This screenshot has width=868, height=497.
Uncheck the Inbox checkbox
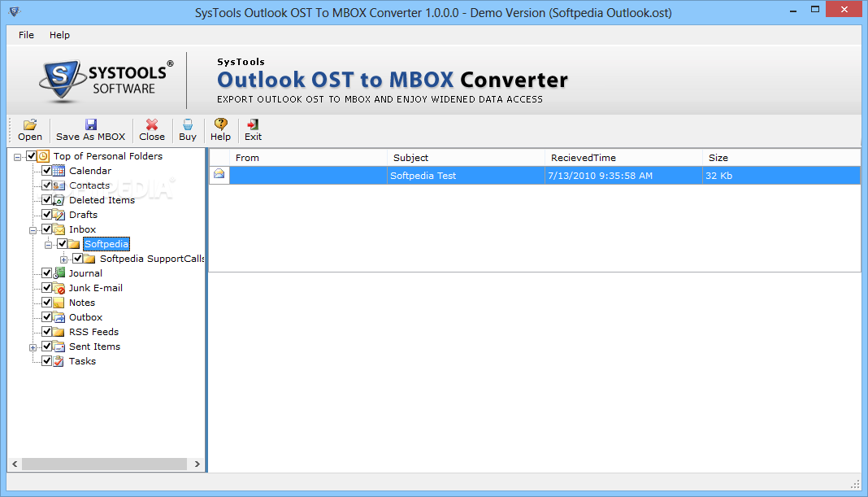46,229
